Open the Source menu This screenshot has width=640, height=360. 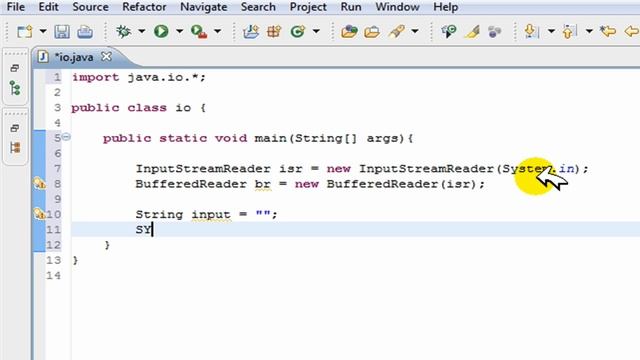(x=90, y=7)
